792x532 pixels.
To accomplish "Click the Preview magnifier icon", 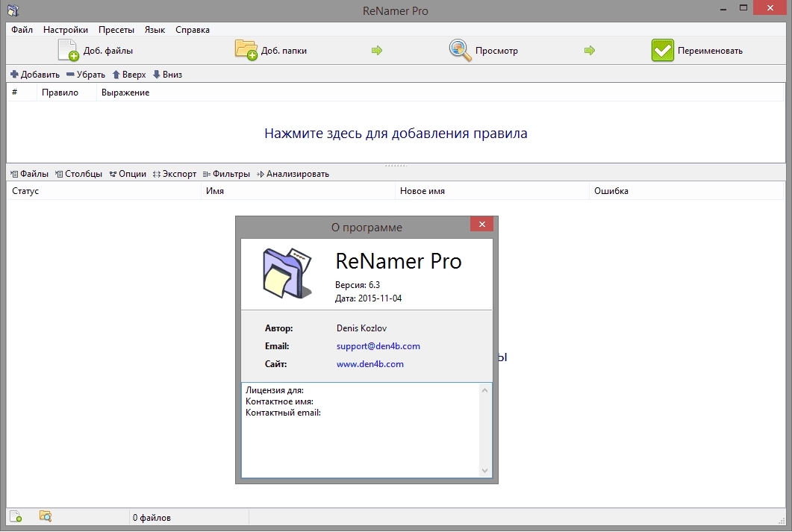I will click(x=460, y=50).
